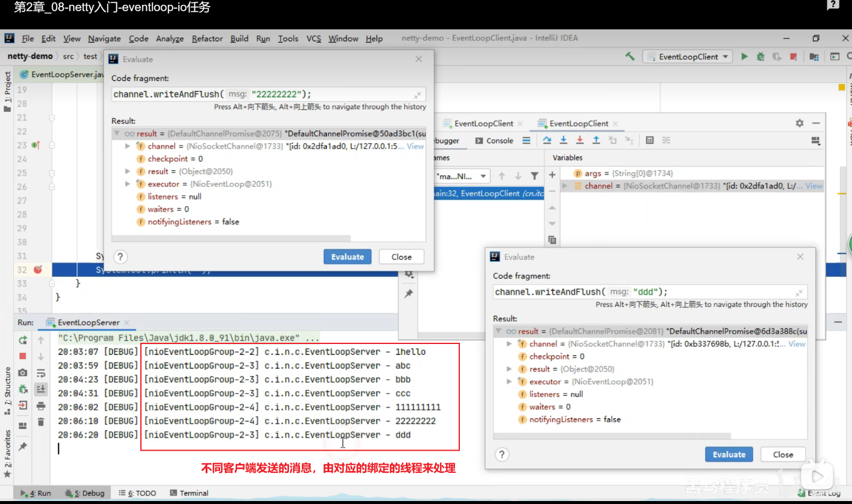Add a new watch with plus icon
Viewport: 852px width, 504px height.
click(552, 174)
